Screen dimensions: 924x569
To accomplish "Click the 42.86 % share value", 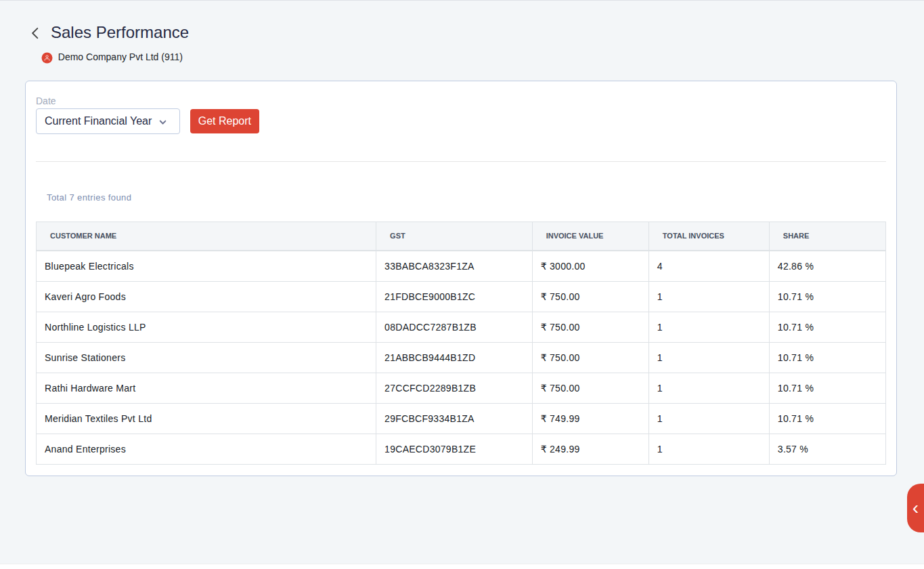I will click(x=795, y=266).
